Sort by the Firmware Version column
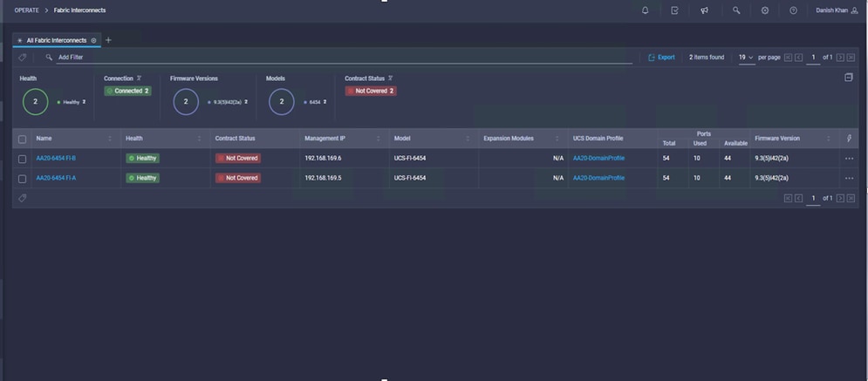The image size is (868, 381). point(829,139)
